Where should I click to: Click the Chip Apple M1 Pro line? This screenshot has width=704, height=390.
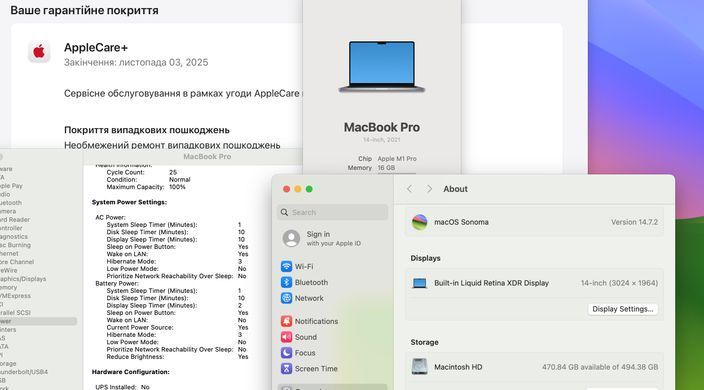[x=387, y=159]
